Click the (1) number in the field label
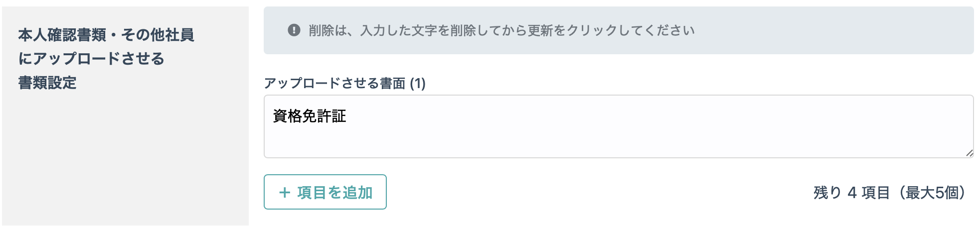980x226 pixels. click(417, 83)
